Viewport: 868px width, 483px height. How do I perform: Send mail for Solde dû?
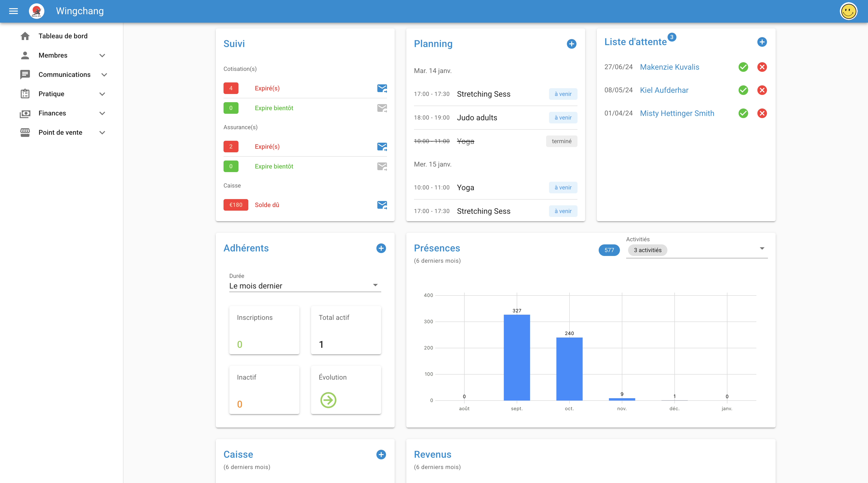pyautogui.click(x=382, y=205)
